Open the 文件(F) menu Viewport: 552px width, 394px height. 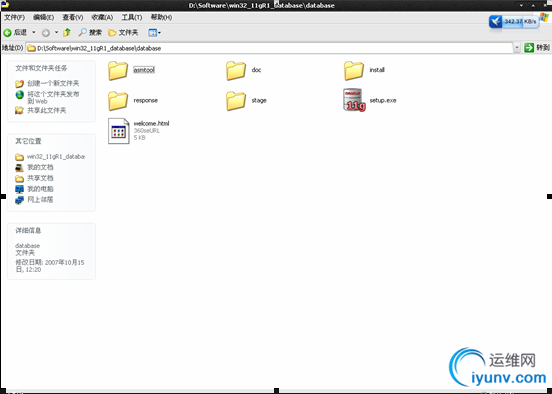(14, 17)
